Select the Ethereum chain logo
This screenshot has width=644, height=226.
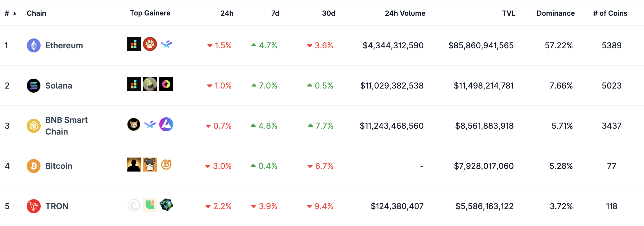(x=33, y=45)
